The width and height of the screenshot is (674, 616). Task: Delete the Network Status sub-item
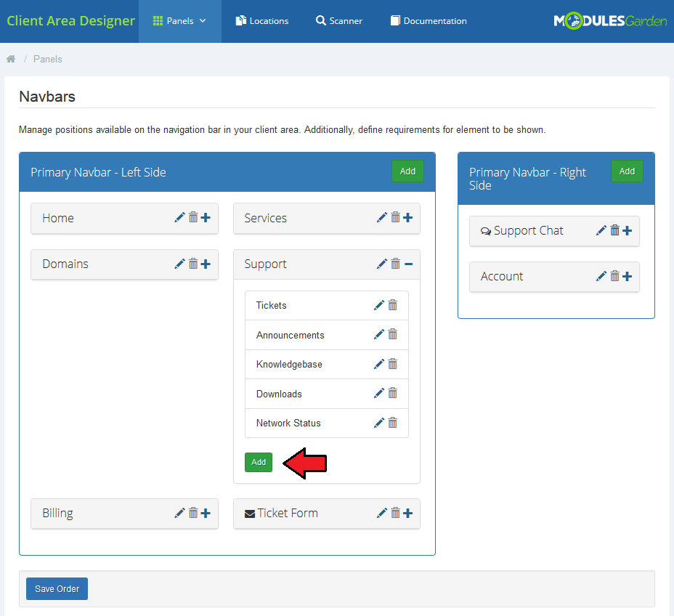click(x=392, y=423)
